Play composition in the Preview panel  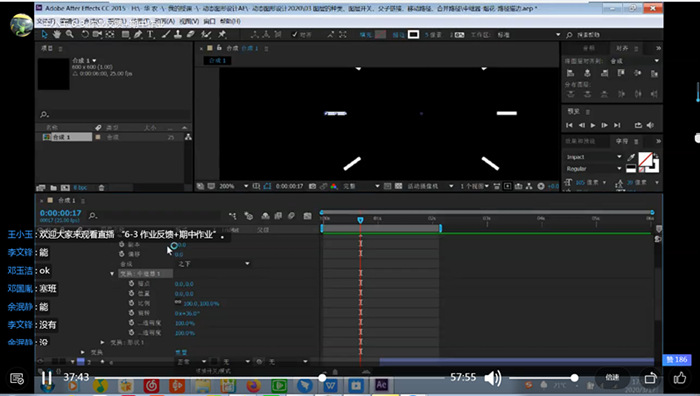593,125
